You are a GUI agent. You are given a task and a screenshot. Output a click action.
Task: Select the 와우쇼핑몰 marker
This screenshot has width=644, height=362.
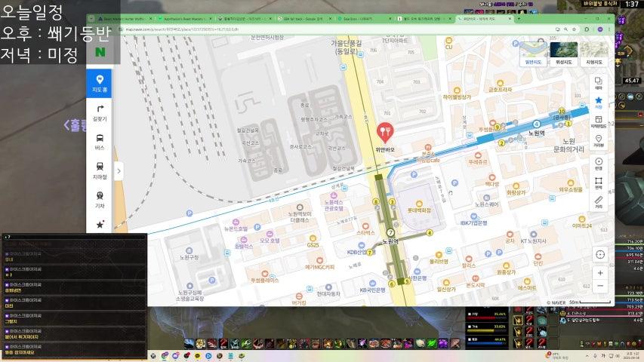pos(571,186)
